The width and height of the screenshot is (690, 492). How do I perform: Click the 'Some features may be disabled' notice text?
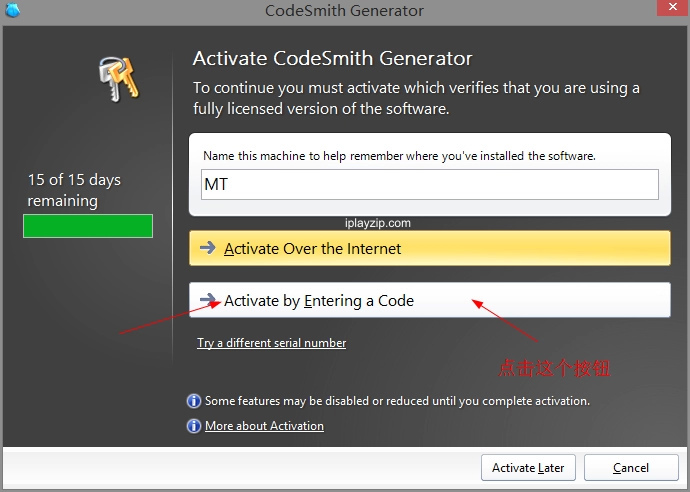[x=397, y=401]
